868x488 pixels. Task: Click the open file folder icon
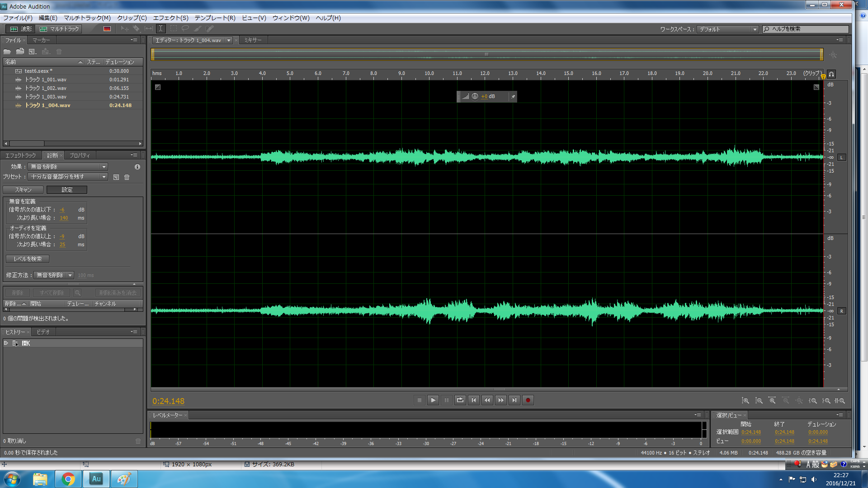click(x=7, y=52)
